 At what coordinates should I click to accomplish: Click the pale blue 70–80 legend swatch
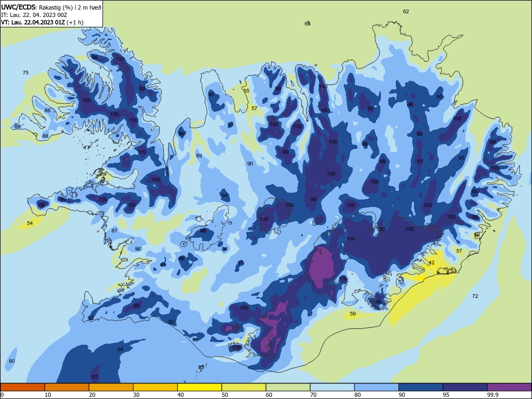point(332,387)
